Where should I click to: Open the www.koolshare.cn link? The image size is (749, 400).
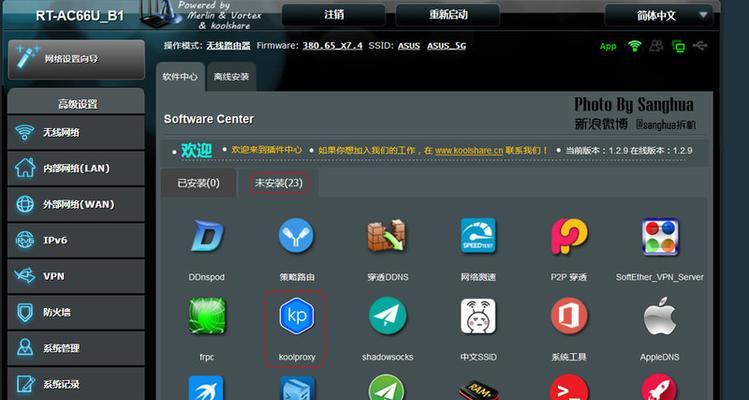click(469, 150)
